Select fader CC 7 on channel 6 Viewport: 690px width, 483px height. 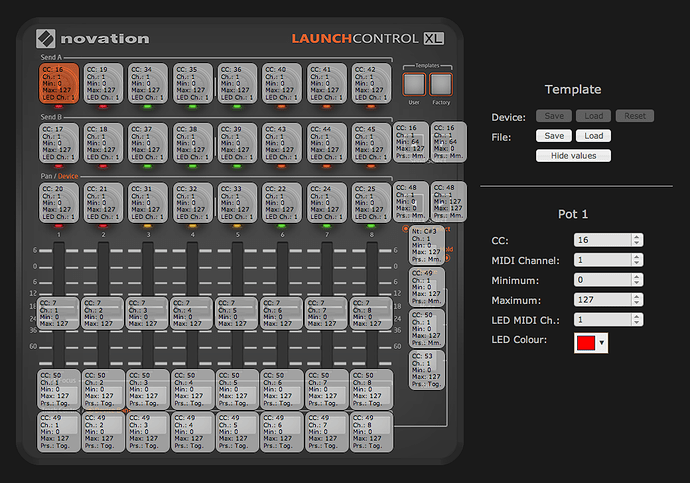pos(282,313)
